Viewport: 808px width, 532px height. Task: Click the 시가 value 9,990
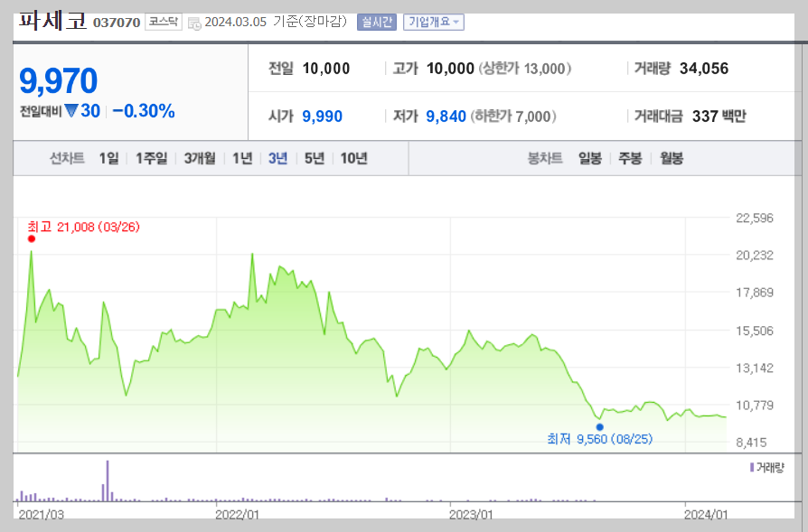tap(322, 117)
